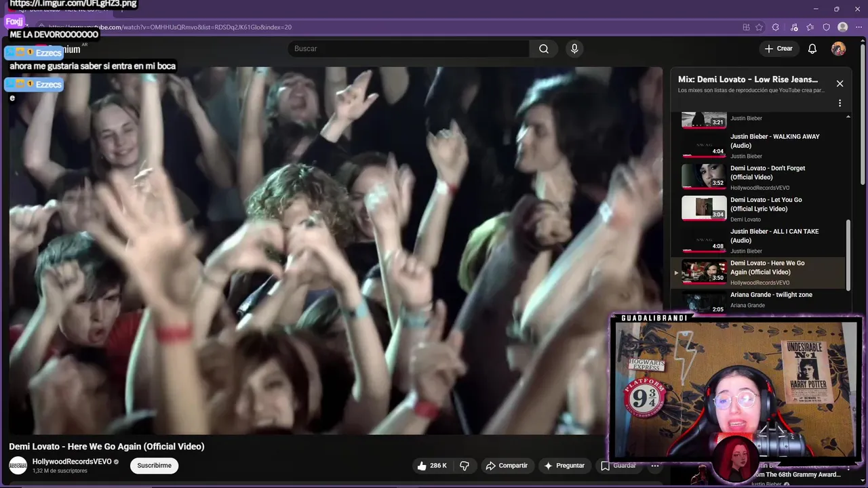Image resolution: width=868 pixels, height=488 pixels.
Task: Click the HollywoodRecordsVEVO verified checkmark badge
Action: [x=116, y=462]
